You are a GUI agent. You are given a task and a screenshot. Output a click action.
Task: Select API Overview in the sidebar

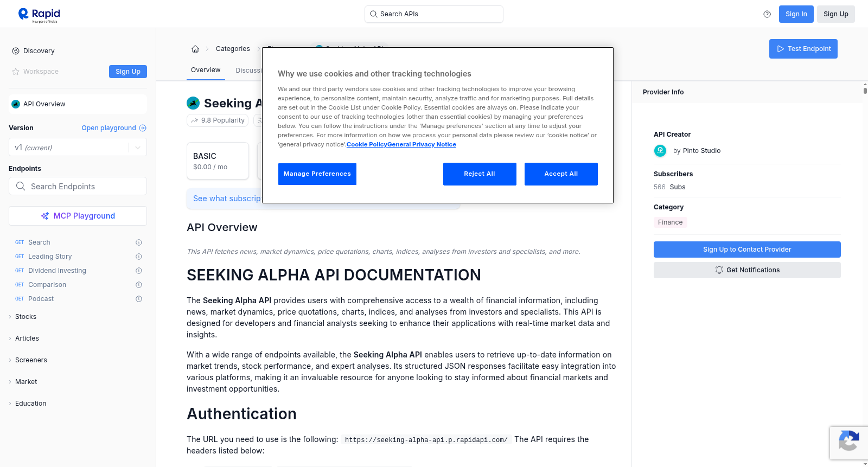pyautogui.click(x=78, y=104)
